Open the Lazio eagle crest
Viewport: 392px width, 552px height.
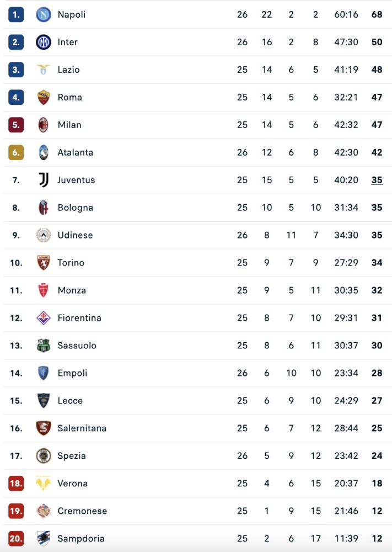coord(43,70)
